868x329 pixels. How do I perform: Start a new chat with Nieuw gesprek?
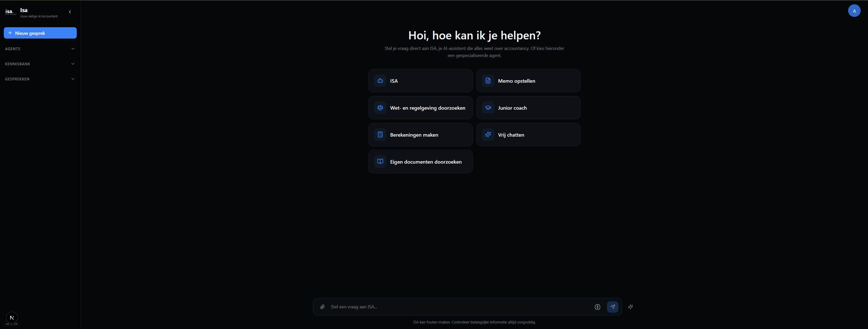coord(40,33)
